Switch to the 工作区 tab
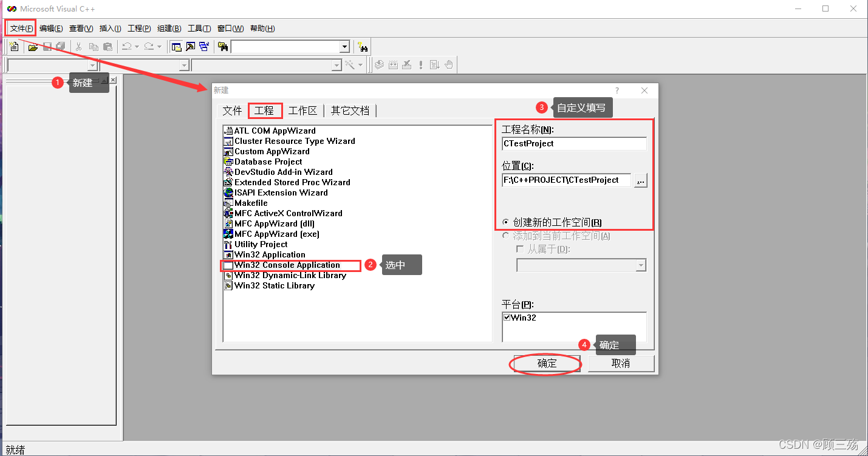Screen dimensions: 868x456 click(x=302, y=111)
